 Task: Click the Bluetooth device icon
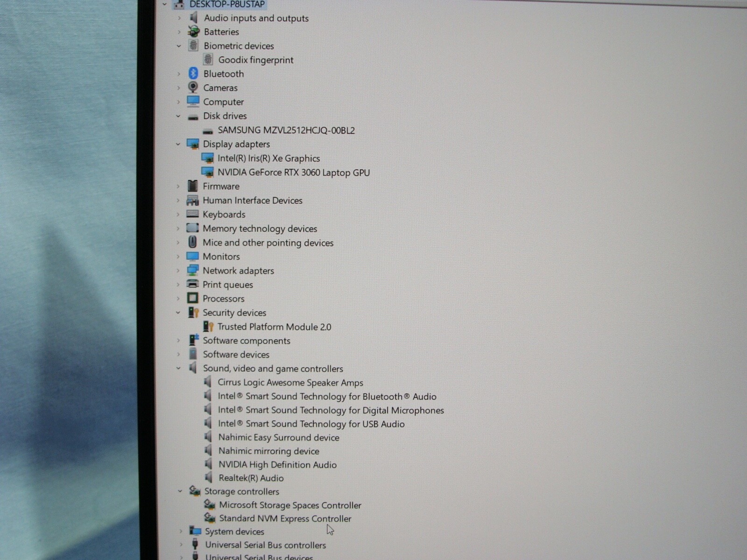pyautogui.click(x=193, y=73)
